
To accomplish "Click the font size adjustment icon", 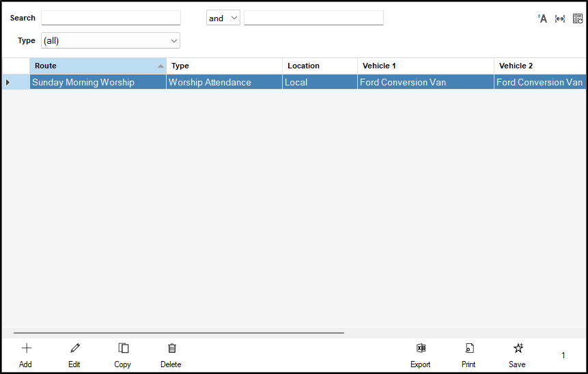I will tap(543, 18).
